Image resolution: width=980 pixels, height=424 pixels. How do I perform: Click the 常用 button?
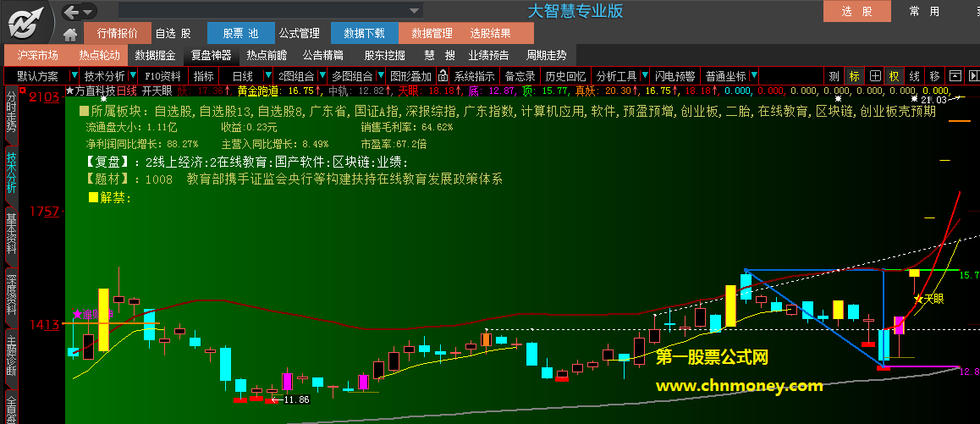click(x=924, y=11)
